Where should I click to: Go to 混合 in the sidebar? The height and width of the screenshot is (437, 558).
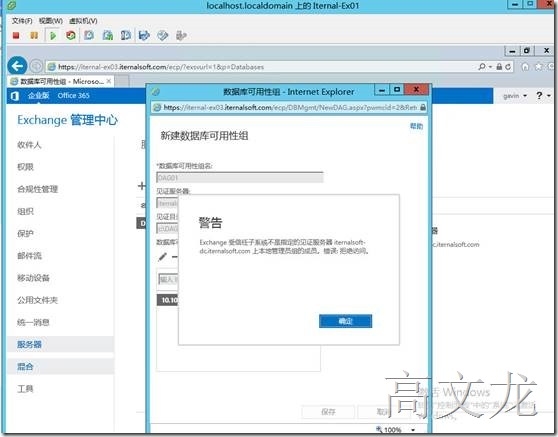click(x=25, y=366)
